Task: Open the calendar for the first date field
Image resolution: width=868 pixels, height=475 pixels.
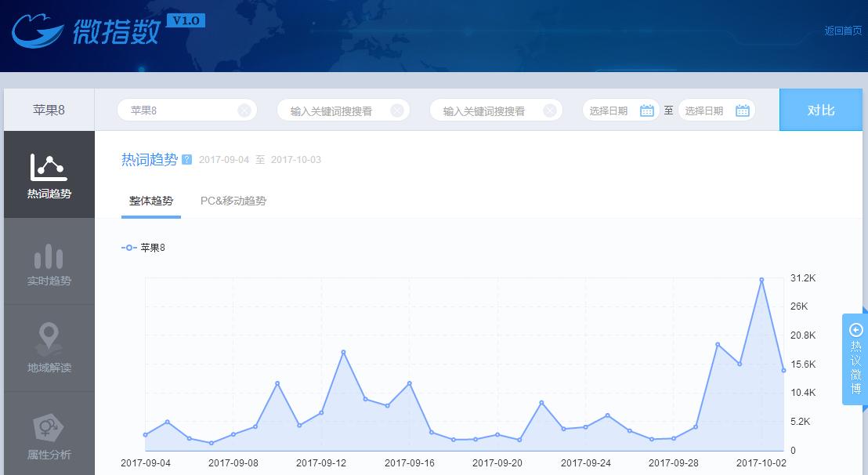Action: point(646,110)
